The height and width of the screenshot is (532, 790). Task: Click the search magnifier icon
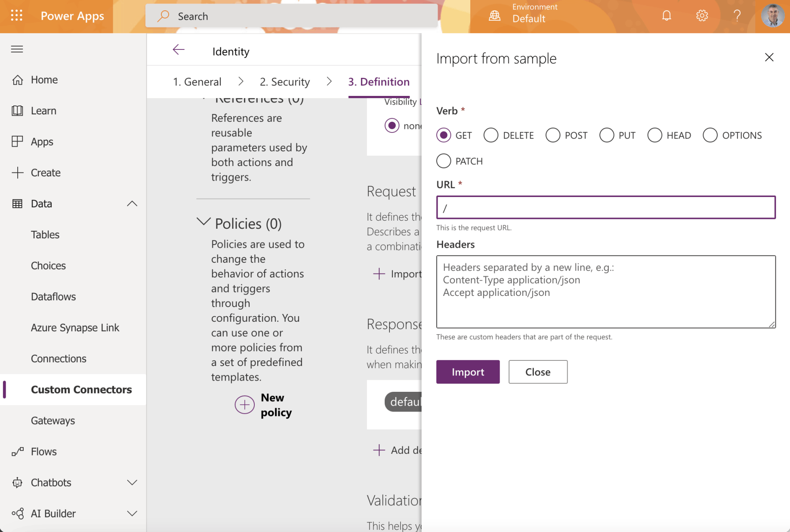click(x=163, y=16)
